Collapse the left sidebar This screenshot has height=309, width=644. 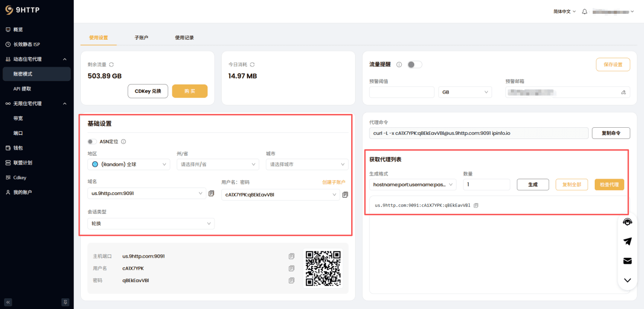pyautogui.click(x=8, y=302)
